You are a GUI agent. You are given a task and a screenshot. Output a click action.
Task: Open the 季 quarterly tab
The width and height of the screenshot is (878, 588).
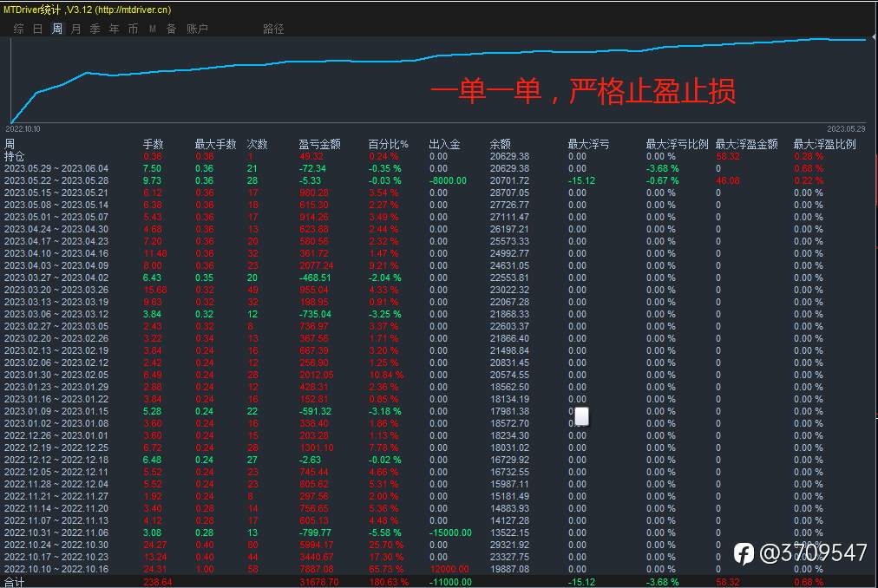click(95, 29)
